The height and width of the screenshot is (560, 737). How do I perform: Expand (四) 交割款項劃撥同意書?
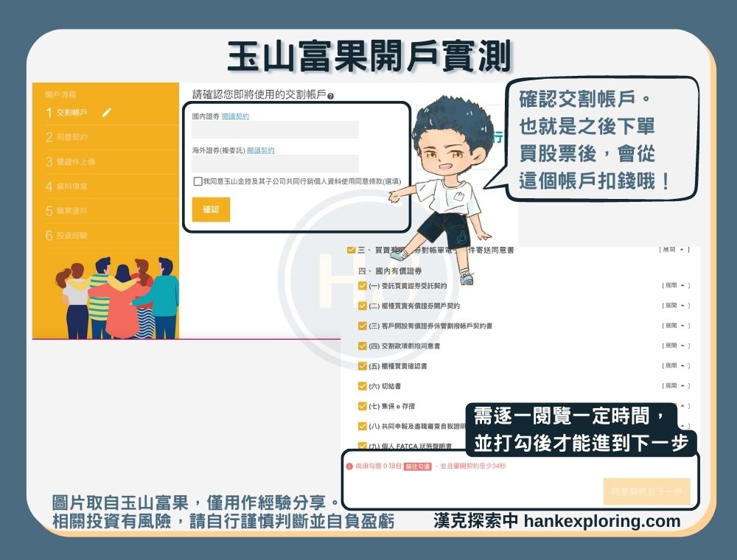(x=675, y=346)
